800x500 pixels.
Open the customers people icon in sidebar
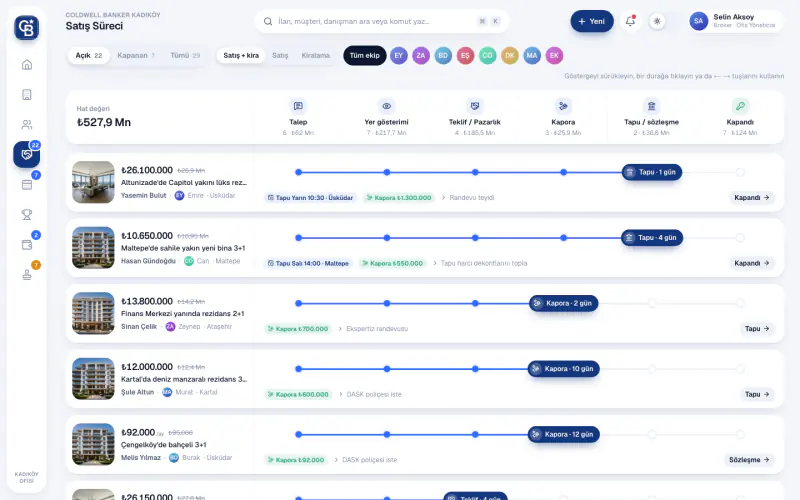pyautogui.click(x=27, y=124)
